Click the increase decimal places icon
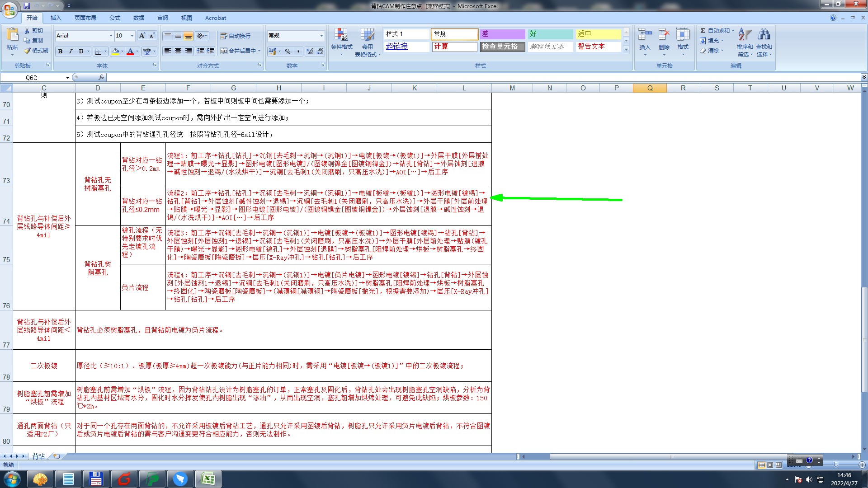Image resolution: width=868 pixels, height=488 pixels. 310,52
